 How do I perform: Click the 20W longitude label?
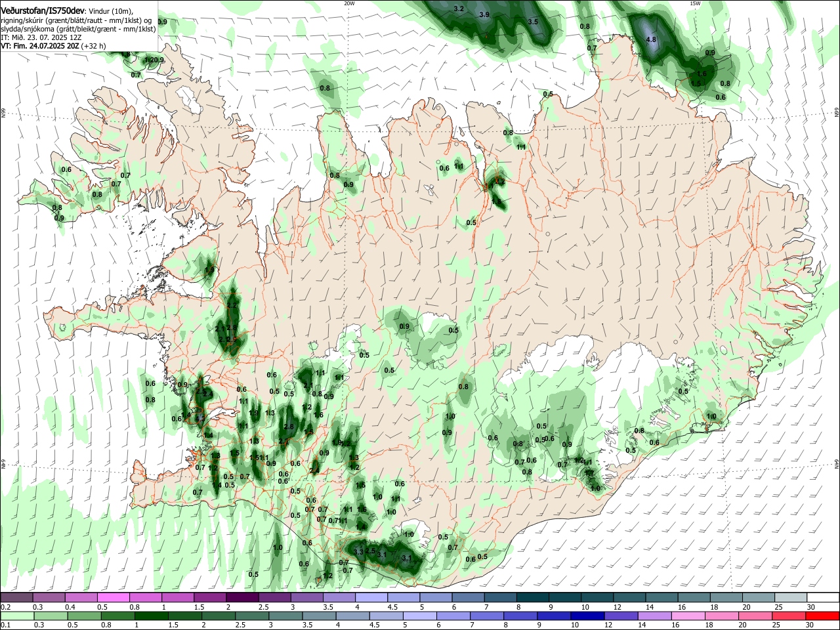pyautogui.click(x=349, y=3)
